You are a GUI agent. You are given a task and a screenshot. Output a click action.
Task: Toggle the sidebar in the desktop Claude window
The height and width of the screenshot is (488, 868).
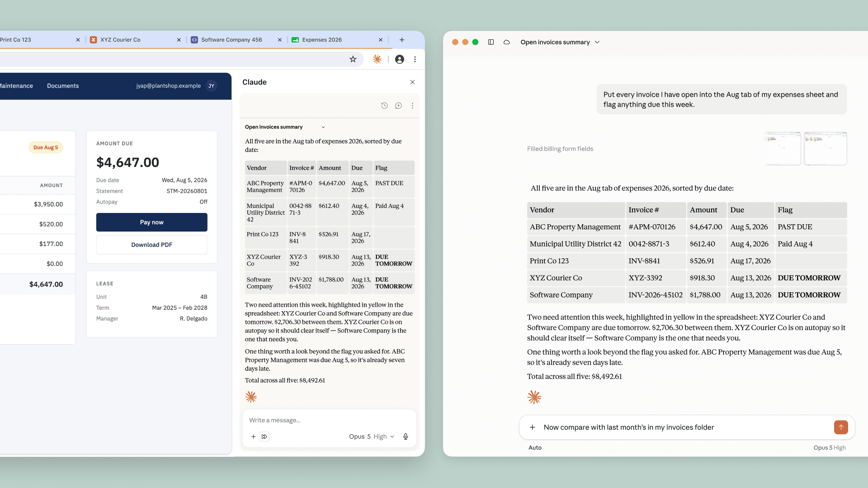(x=491, y=42)
